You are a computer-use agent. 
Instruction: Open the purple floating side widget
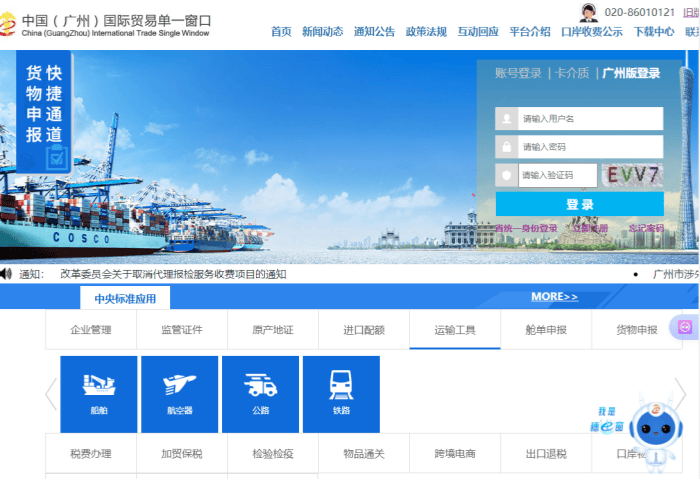684,327
